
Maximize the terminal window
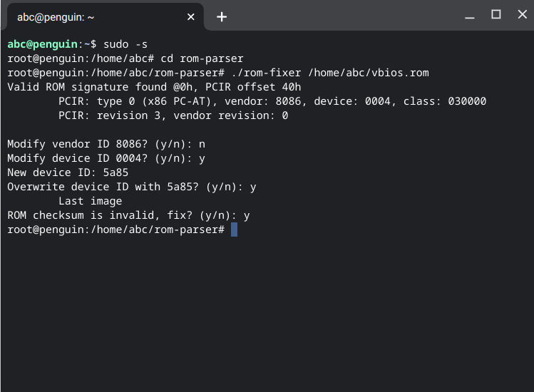click(x=496, y=14)
